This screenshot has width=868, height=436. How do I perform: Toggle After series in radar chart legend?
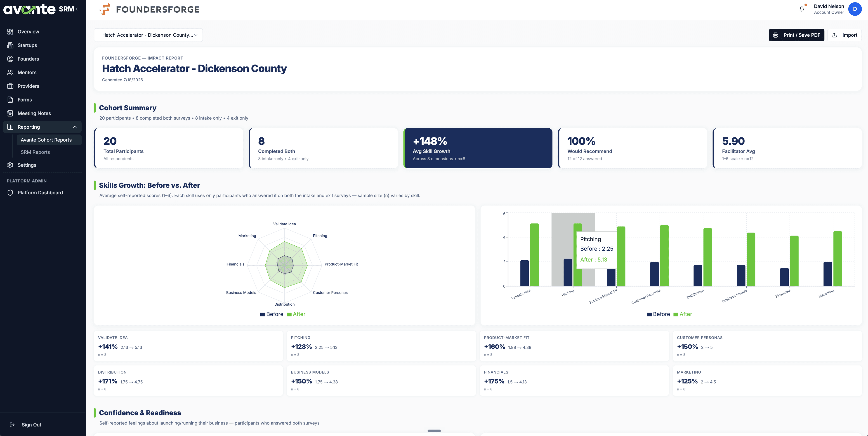[296, 314]
